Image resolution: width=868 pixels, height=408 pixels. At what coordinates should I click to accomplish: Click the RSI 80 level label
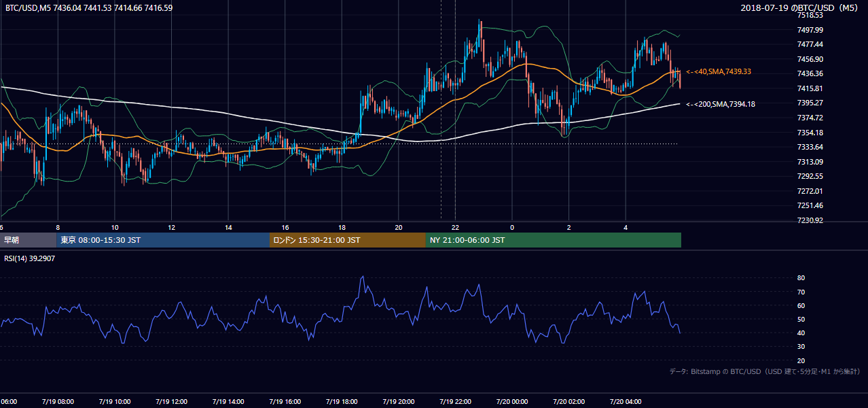click(x=801, y=278)
